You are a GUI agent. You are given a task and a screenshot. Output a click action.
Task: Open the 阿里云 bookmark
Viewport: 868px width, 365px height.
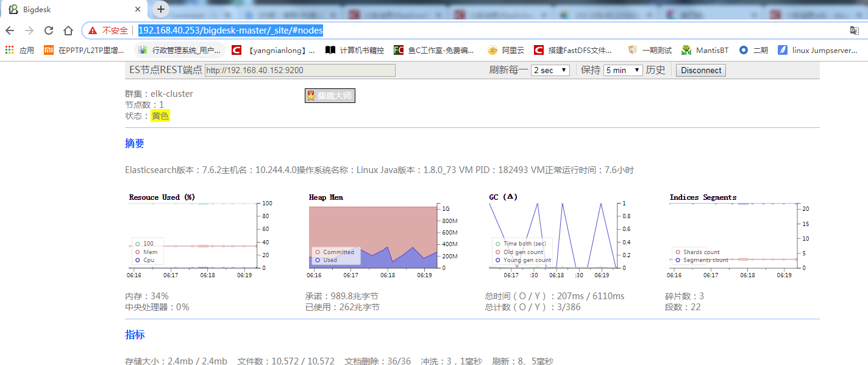click(x=507, y=51)
